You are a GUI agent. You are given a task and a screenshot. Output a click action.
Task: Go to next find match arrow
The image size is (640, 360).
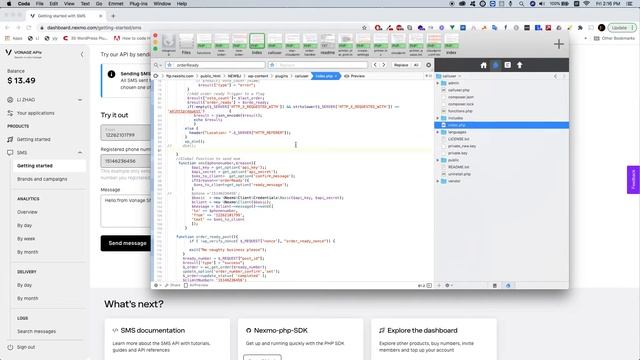[x=383, y=65]
